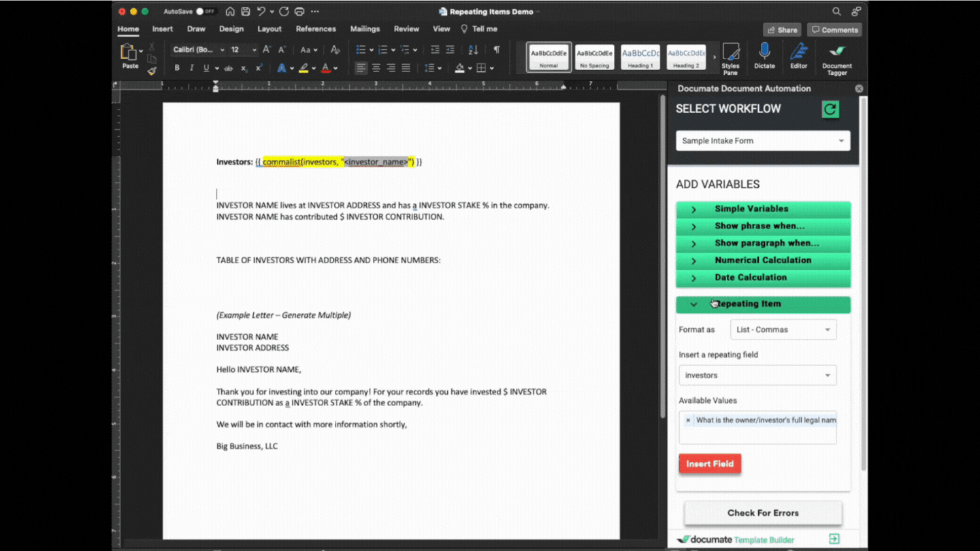Print the document using printer icon
Image resolution: width=980 pixels, height=551 pixels.
(x=299, y=12)
